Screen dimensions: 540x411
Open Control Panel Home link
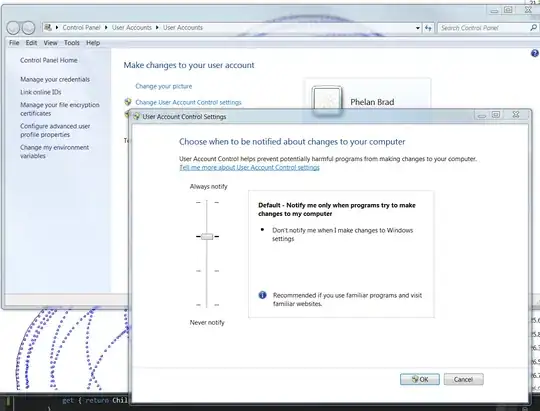pos(49,60)
